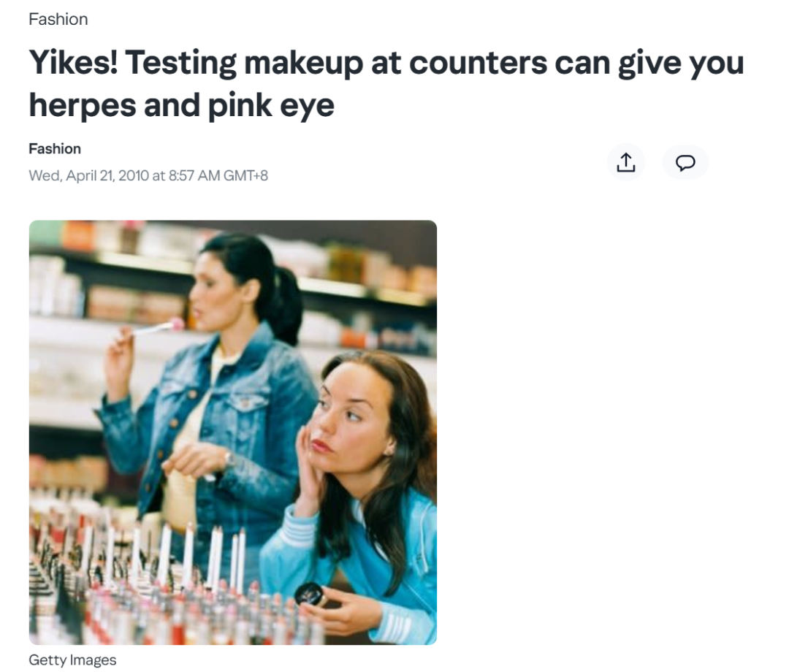Image resolution: width=789 pixels, height=672 pixels.
Task: Click the Getty Images photo credit
Action: (x=72, y=660)
